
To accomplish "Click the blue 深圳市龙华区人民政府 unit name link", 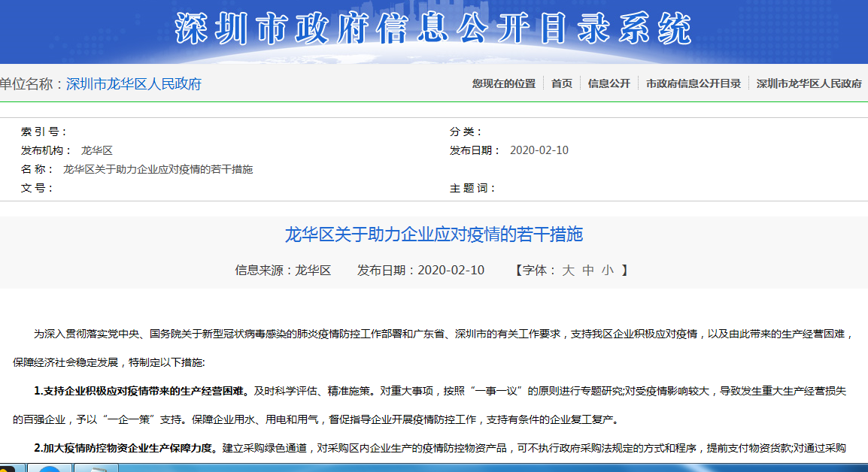I will [x=134, y=83].
